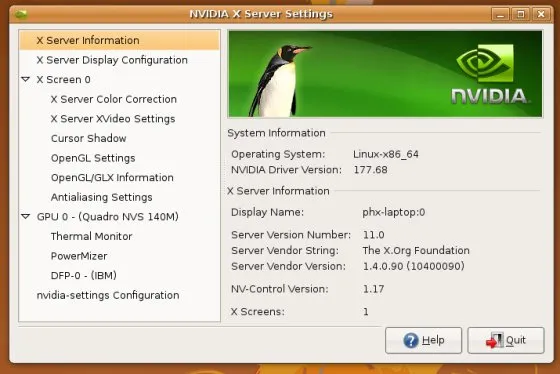Click the X Screens count value 1
This screenshot has height=374, width=560.
366,312
